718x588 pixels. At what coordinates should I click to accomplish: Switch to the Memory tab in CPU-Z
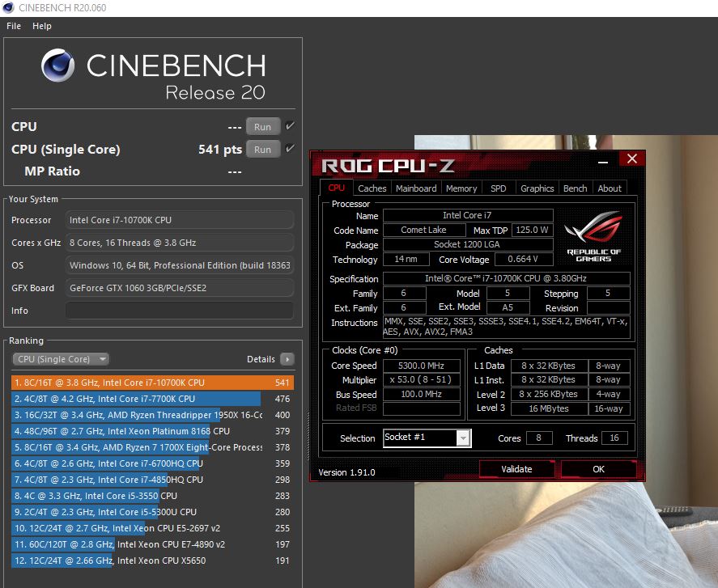(x=461, y=188)
